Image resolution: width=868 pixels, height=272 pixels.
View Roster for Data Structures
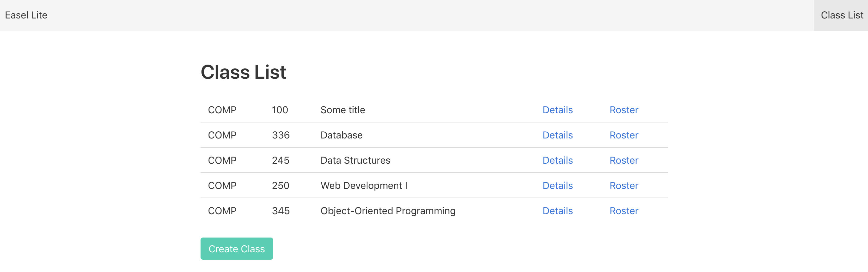click(x=624, y=160)
